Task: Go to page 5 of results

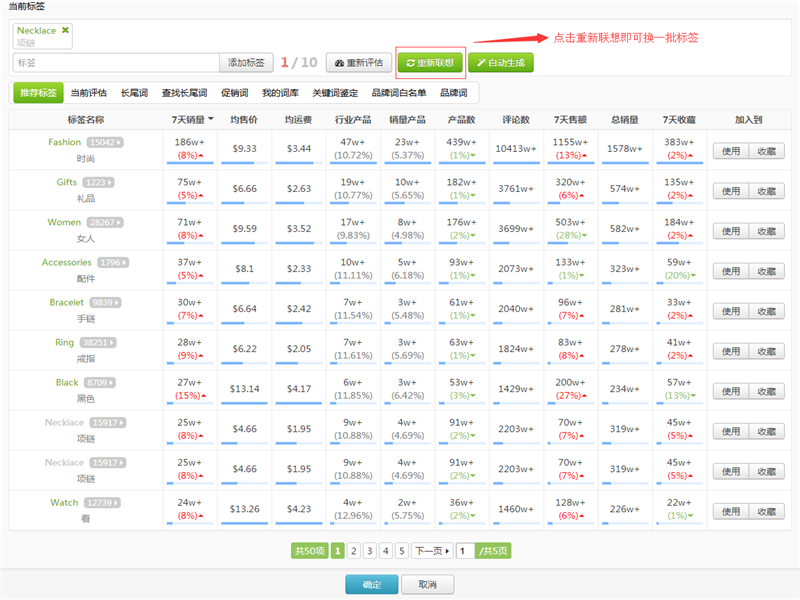Action: coord(402,551)
